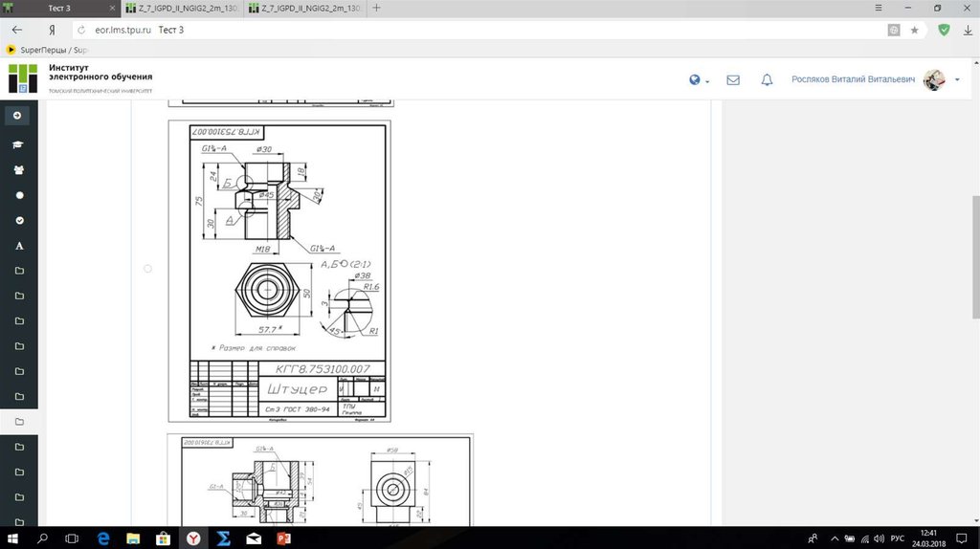Viewport: 980px width, 549px height.
Task: Click the page vertical scrollbar thumb
Action: click(x=975, y=257)
